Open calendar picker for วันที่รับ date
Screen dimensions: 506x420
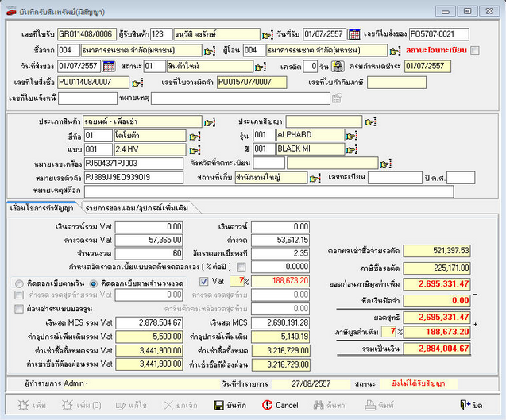[x=354, y=34]
